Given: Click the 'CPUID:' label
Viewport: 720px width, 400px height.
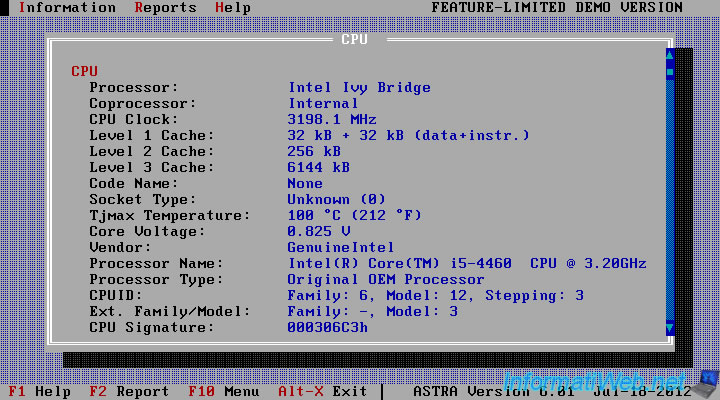Looking at the screenshot, I should click(116, 295).
